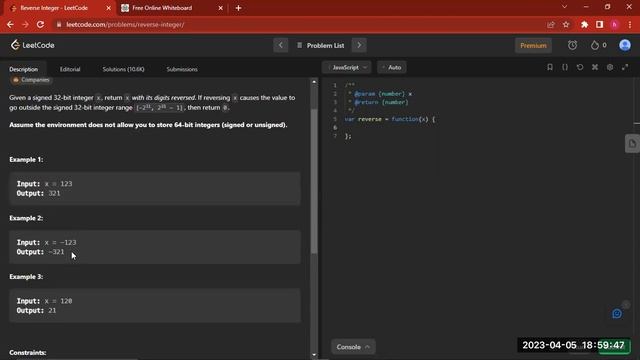Open the Chrome three-dot menu

(x=630, y=24)
